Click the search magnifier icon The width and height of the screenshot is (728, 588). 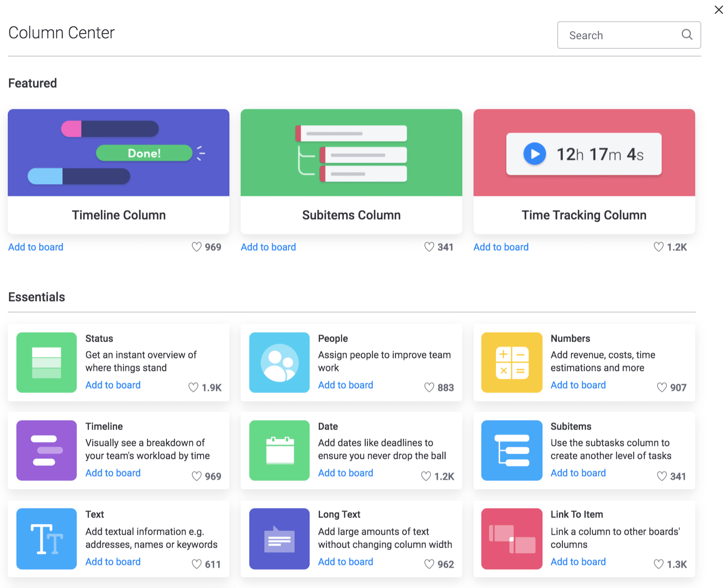pyautogui.click(x=687, y=35)
